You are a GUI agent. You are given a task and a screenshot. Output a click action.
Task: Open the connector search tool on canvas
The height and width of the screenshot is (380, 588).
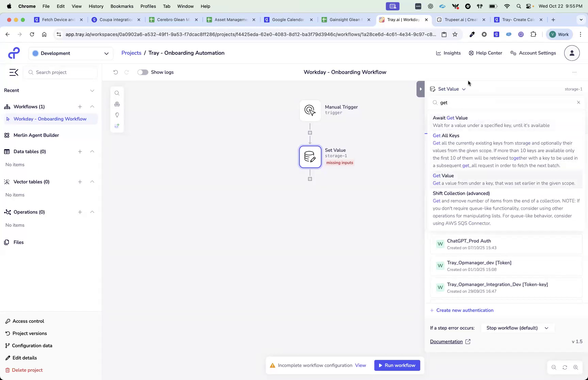point(117,93)
